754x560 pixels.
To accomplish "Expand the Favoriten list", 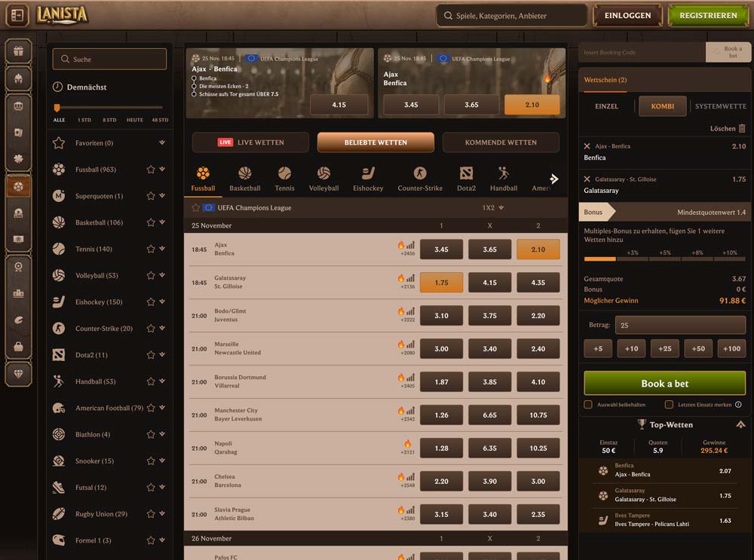I will click(162, 143).
